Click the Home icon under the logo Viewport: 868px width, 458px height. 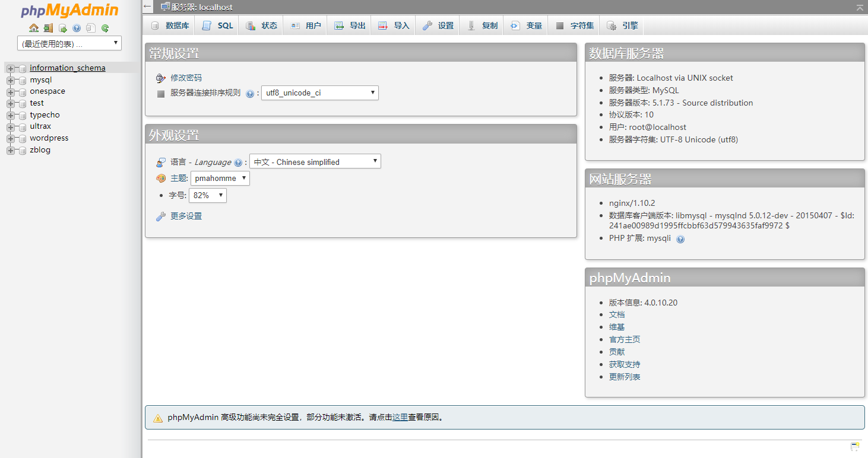(34, 28)
